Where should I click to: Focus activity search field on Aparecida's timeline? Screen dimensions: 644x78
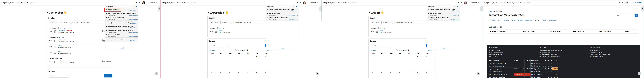point(249,22)
